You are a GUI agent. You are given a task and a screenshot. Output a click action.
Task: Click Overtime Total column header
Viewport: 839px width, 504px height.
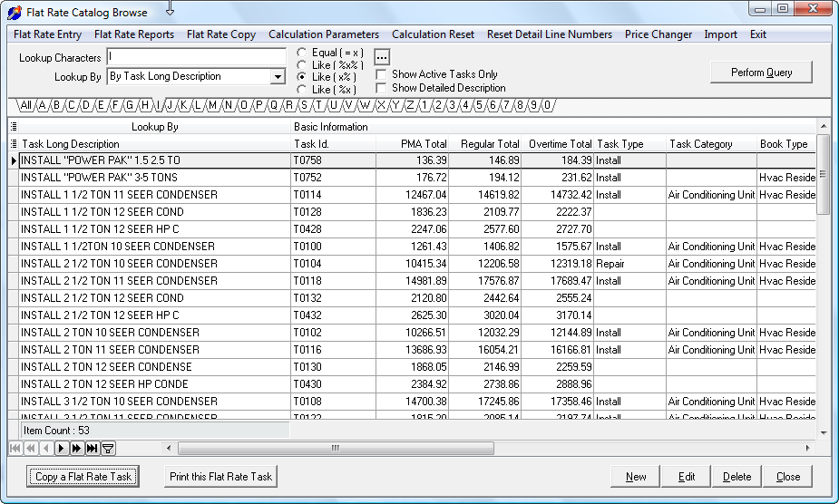557,144
